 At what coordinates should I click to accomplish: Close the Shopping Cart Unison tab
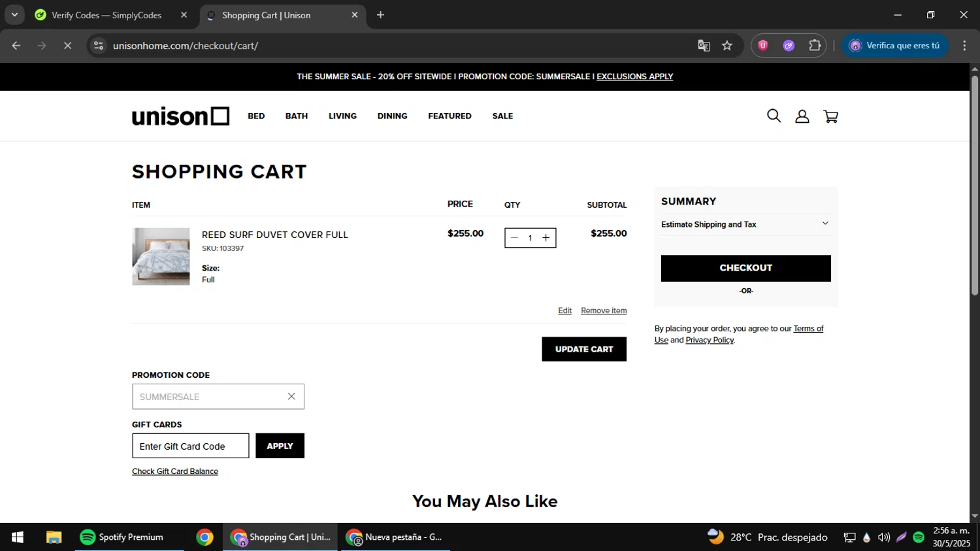[x=355, y=15]
